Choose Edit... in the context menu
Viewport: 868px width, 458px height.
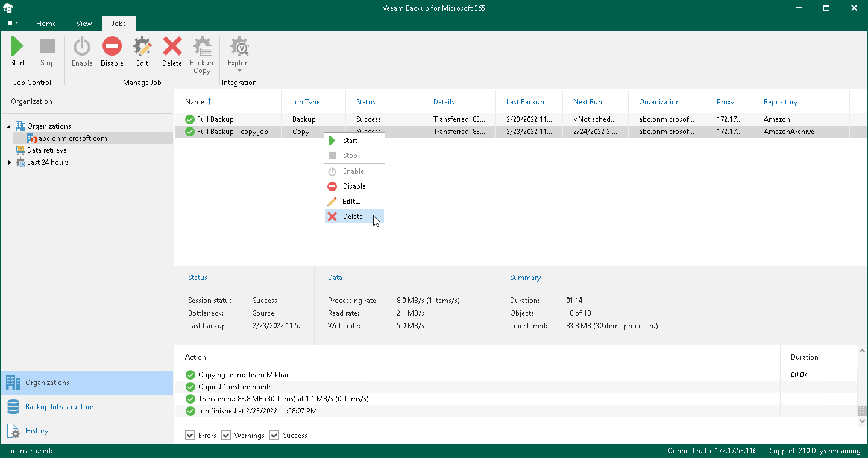point(354,202)
